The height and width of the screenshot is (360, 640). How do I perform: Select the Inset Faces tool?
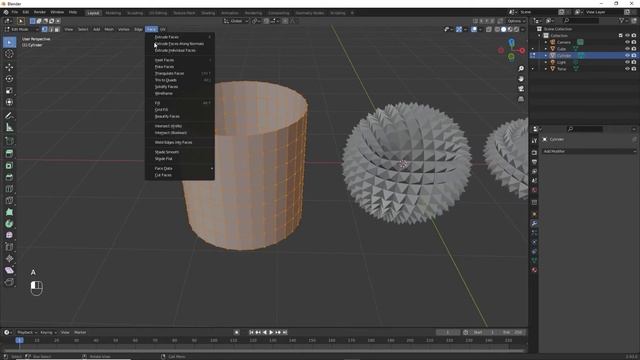click(x=9, y=165)
